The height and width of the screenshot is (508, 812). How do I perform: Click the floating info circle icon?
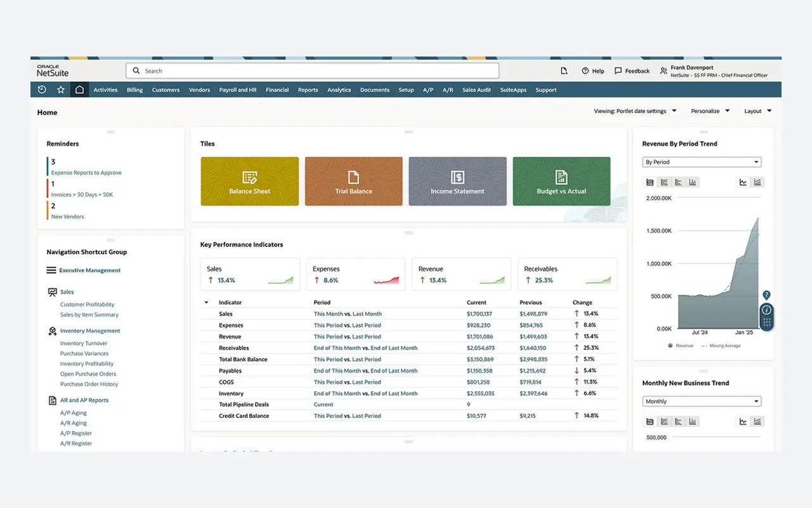pyautogui.click(x=766, y=310)
